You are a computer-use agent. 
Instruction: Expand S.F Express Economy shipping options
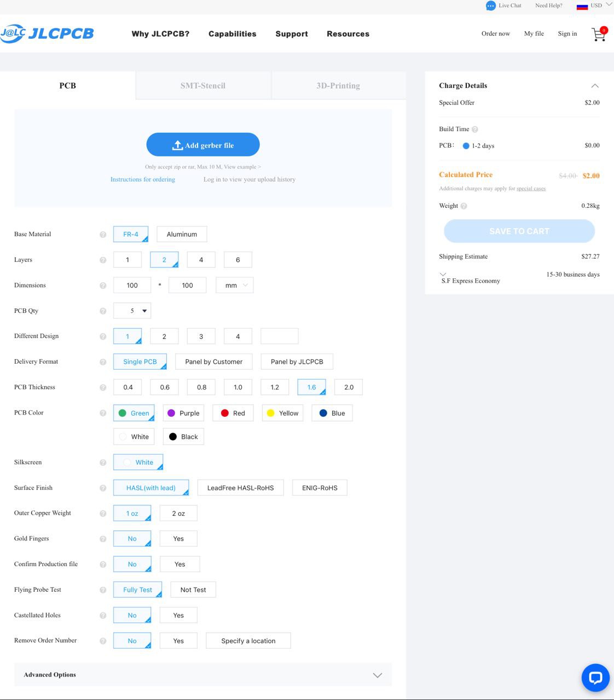(x=443, y=274)
